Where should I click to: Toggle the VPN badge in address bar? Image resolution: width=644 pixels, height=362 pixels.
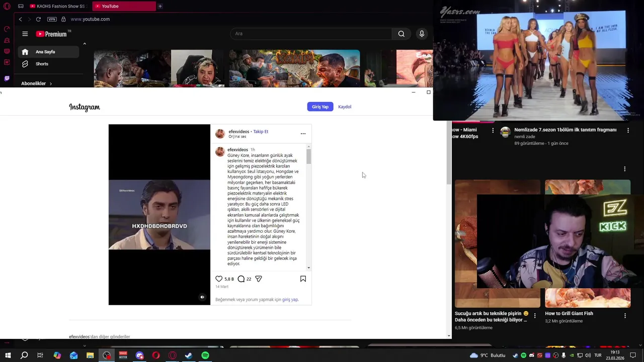click(x=52, y=19)
